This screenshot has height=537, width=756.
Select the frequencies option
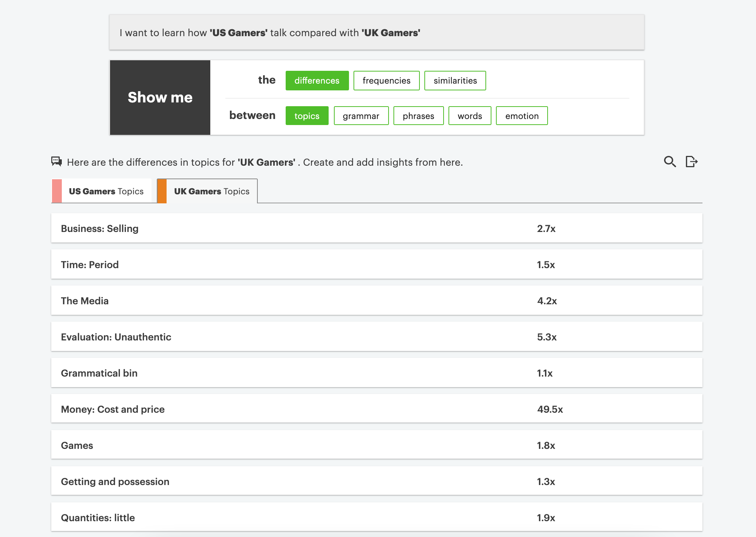[386, 81]
